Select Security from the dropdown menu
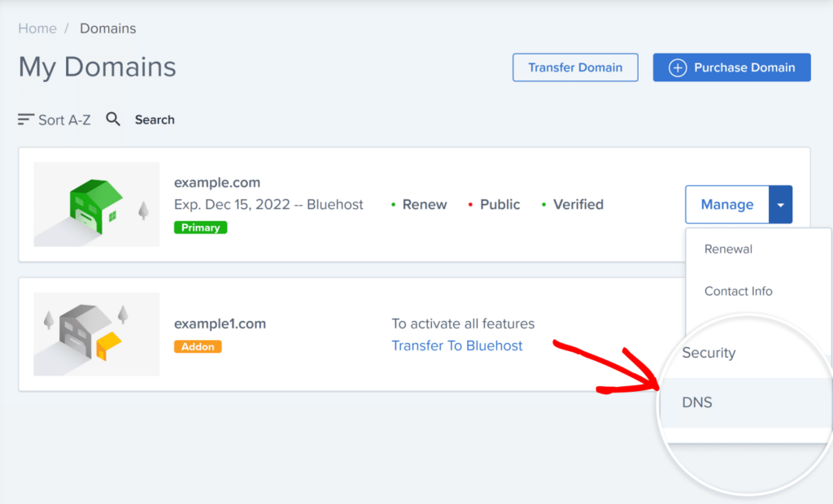 pos(709,353)
